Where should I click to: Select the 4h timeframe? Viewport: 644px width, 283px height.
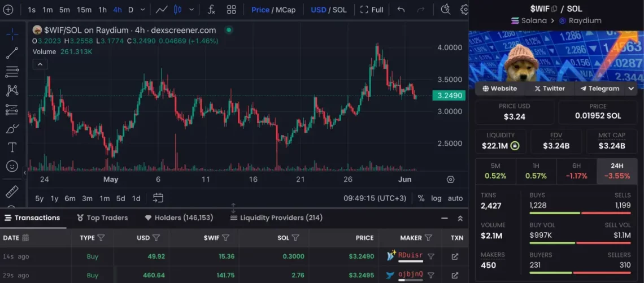(x=118, y=10)
